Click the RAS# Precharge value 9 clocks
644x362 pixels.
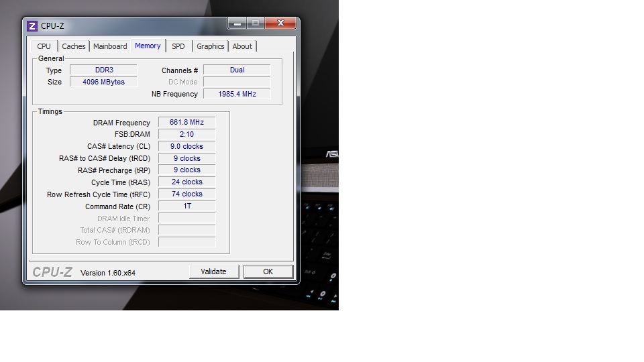tap(187, 170)
